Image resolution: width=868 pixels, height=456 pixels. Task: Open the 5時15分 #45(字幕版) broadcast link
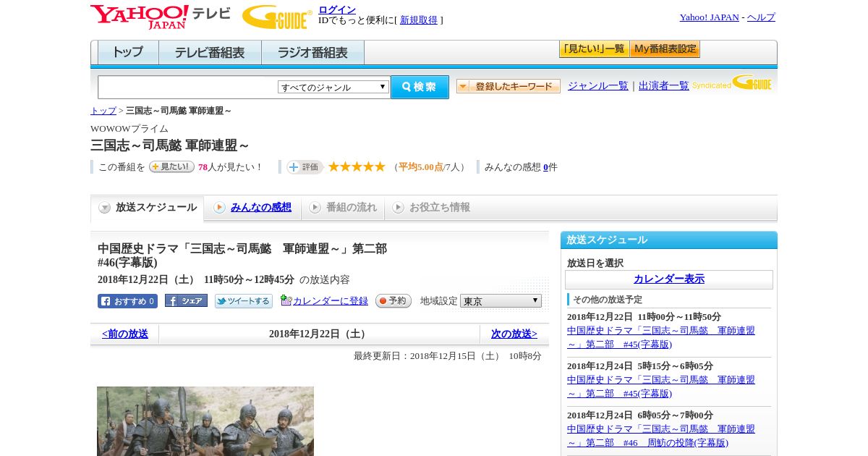pyautogui.click(x=661, y=387)
